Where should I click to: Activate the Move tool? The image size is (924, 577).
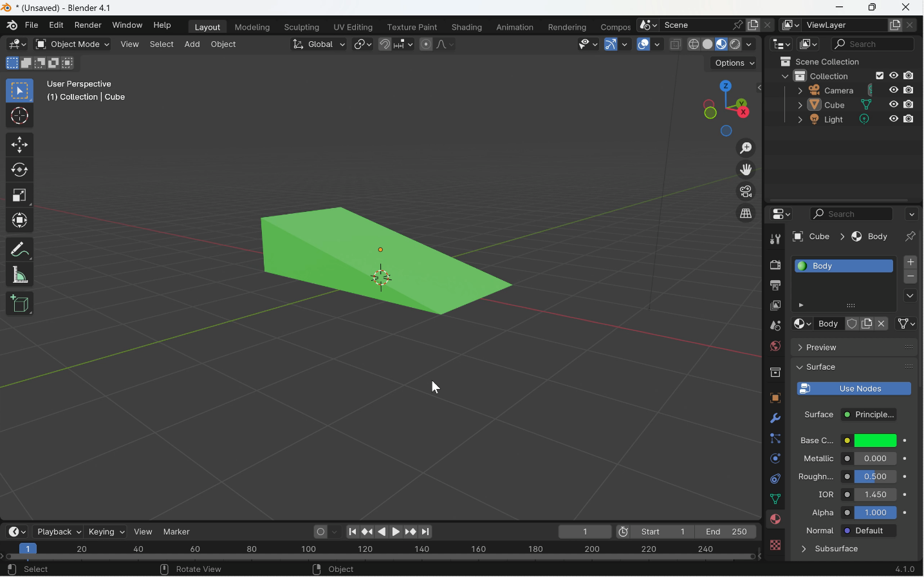[x=19, y=145]
